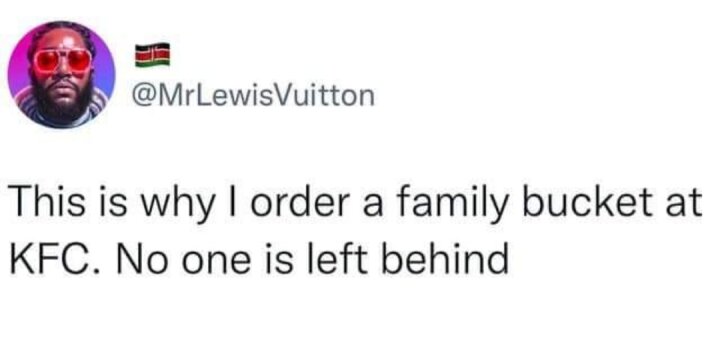Screen dimensions: 720x362
Task: Click the Kenyan flag emoji
Action: [152, 55]
